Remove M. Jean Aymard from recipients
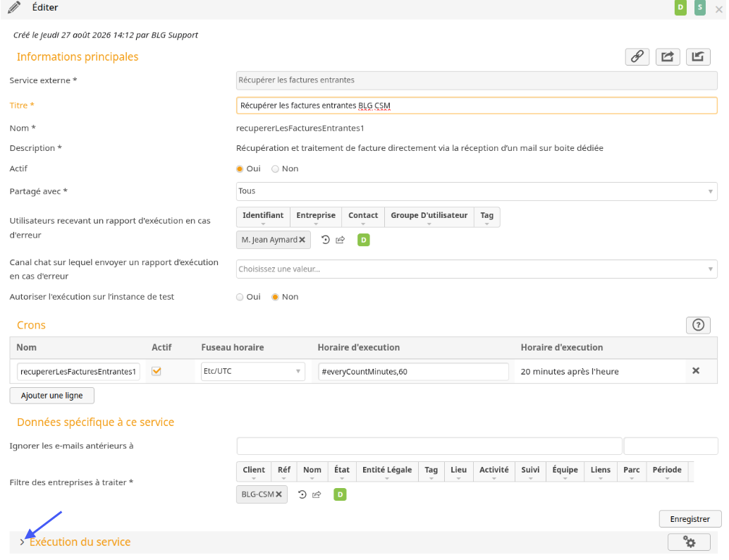Viewport: 729px width, 560px height. pyautogui.click(x=302, y=240)
